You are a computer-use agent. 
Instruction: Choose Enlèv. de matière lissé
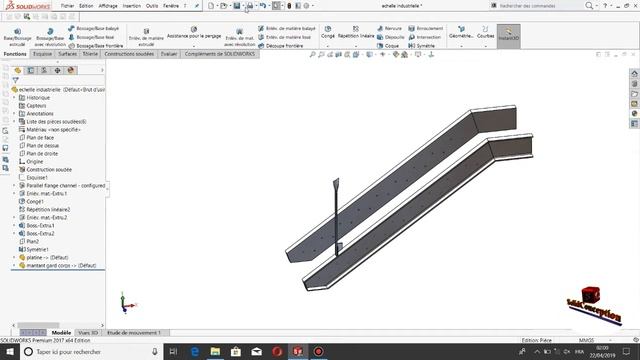284,37
